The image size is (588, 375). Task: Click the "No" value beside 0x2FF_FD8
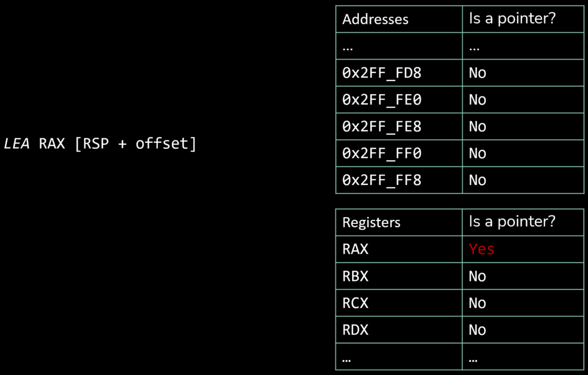(477, 73)
